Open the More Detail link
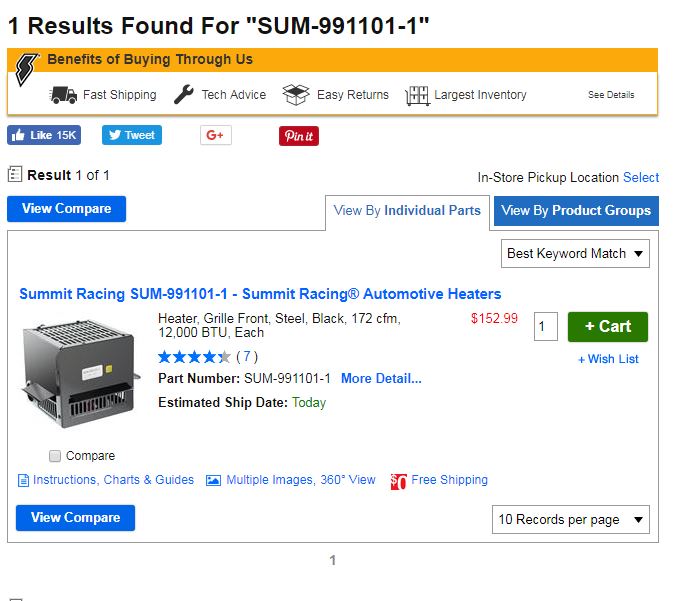Screen dimensions: 688x601 [381, 379]
